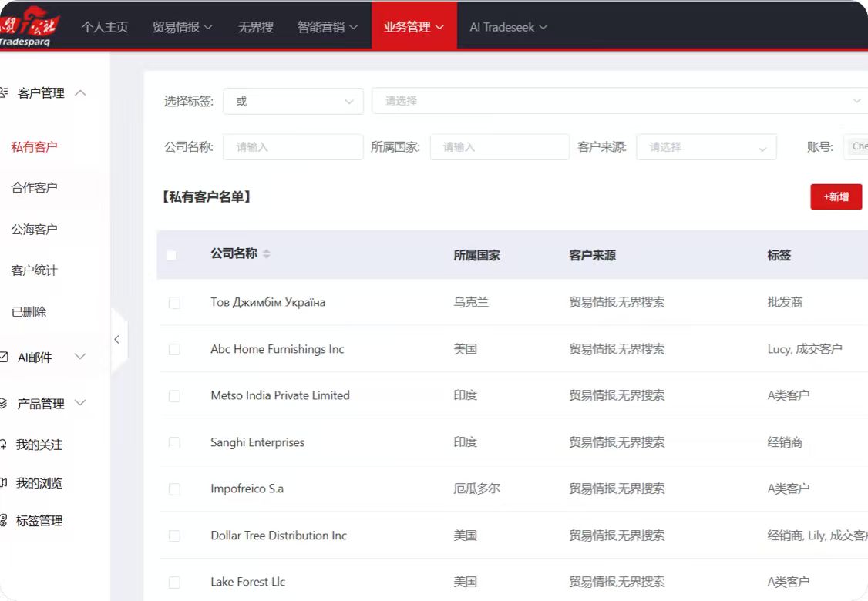
Task: Open the 或 tag logic dropdown
Action: click(x=293, y=101)
